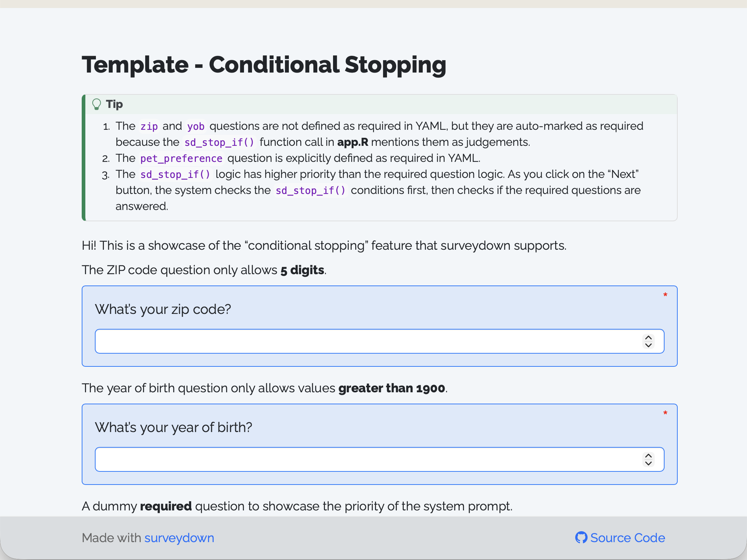
Task: Open the Source Code link
Action: point(627,538)
